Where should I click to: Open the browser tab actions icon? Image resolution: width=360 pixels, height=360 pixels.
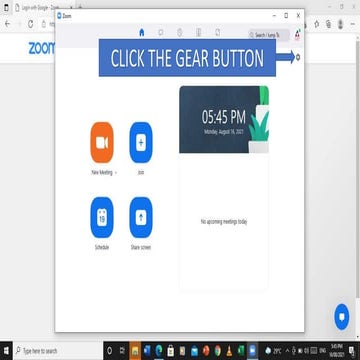tap(6, 8)
